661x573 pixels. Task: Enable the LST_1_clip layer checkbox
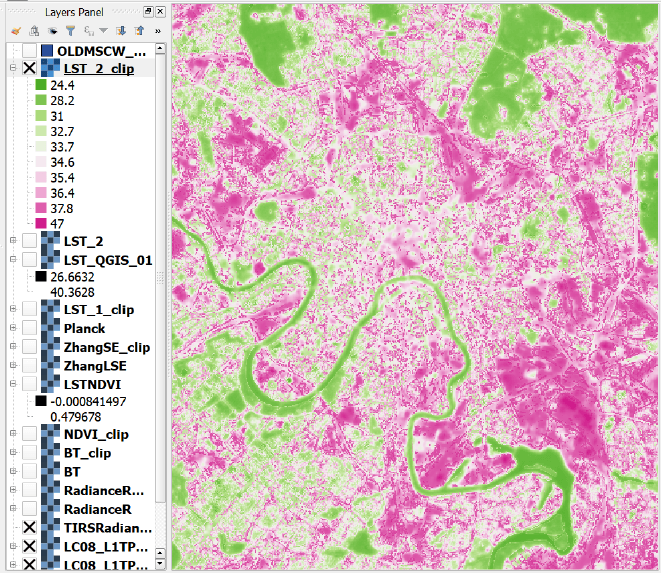[30, 309]
